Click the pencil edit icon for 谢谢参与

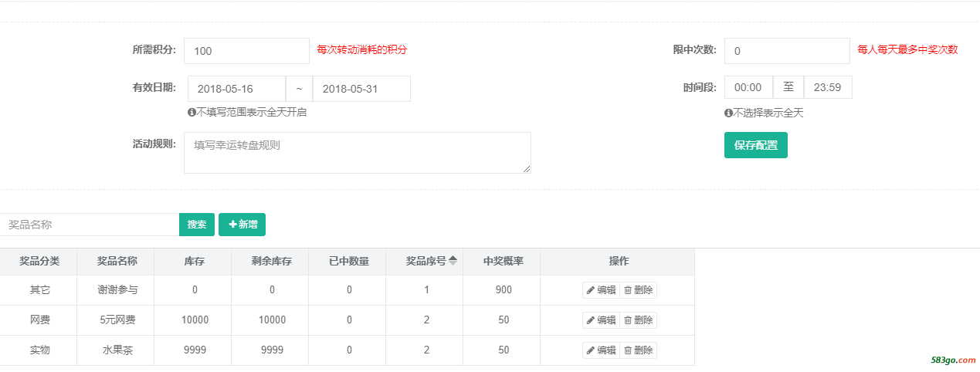pyautogui.click(x=591, y=290)
